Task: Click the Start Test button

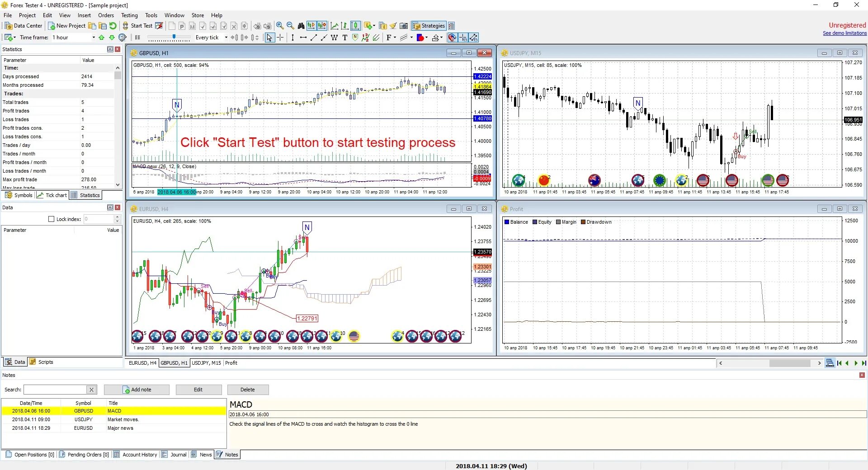Action: pyautogui.click(x=137, y=26)
